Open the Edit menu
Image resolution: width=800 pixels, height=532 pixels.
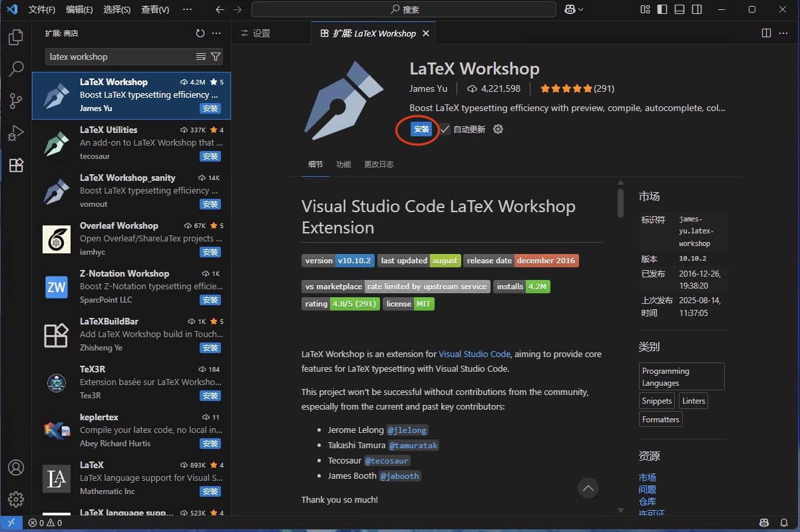click(x=80, y=9)
